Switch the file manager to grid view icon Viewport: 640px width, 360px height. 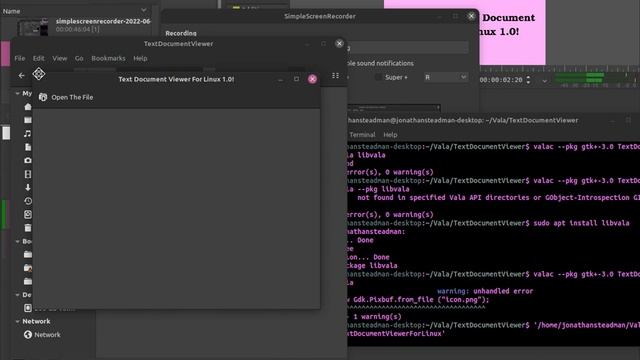pos(335,76)
